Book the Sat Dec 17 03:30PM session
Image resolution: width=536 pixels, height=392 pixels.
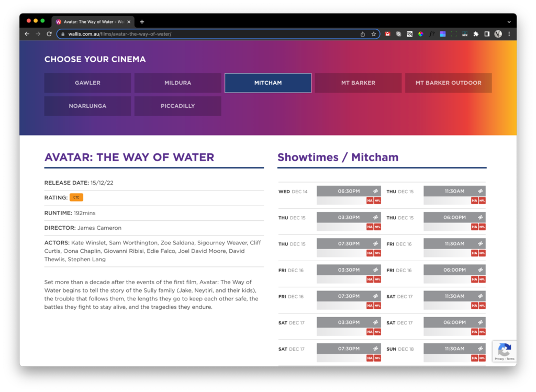(349, 322)
